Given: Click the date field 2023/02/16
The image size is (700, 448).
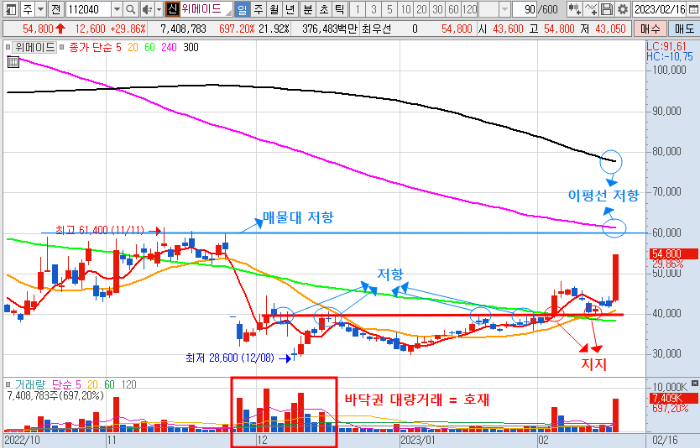Looking at the screenshot, I should [659, 9].
